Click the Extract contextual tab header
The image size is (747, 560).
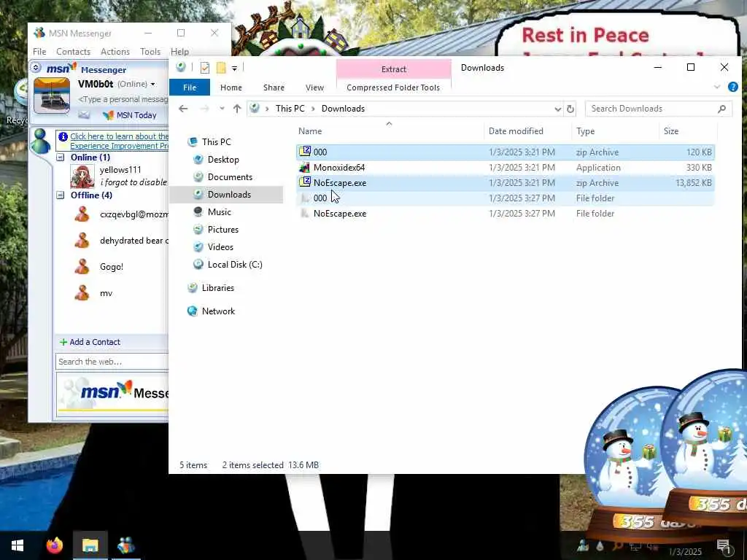[393, 69]
